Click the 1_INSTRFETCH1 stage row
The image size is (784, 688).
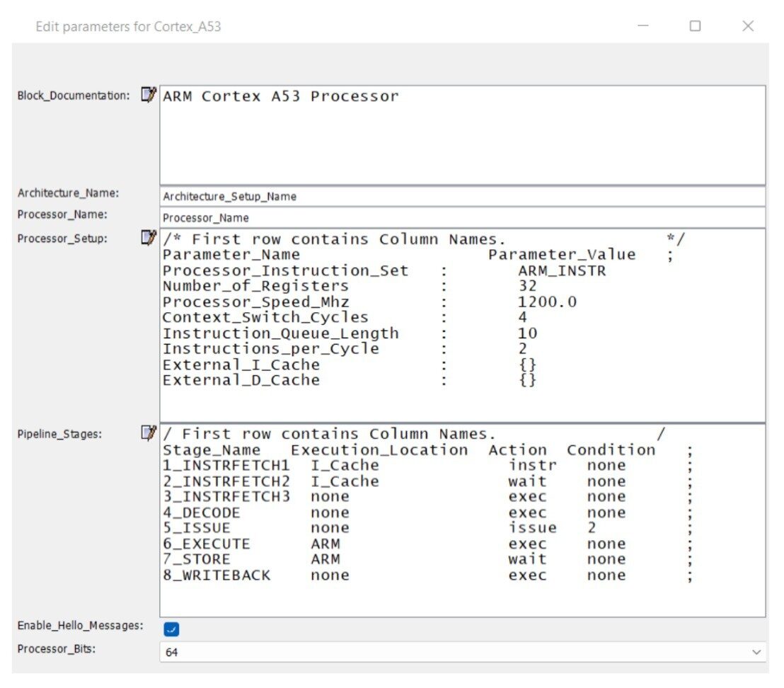[x=226, y=465]
